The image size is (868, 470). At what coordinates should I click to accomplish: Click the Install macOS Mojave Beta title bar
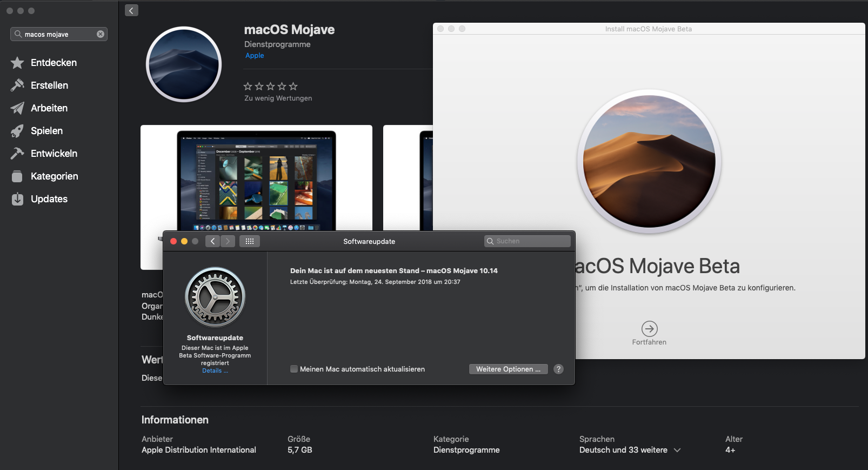649,29
